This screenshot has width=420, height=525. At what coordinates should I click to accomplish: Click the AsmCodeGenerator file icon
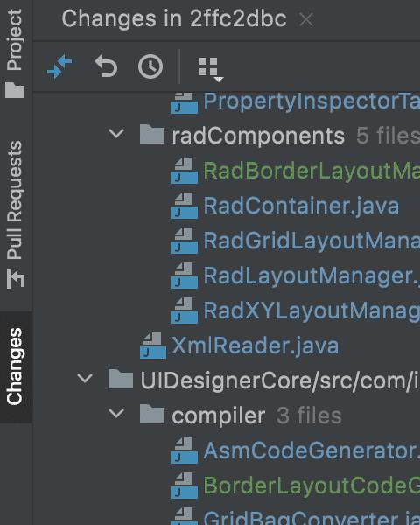click(185, 451)
